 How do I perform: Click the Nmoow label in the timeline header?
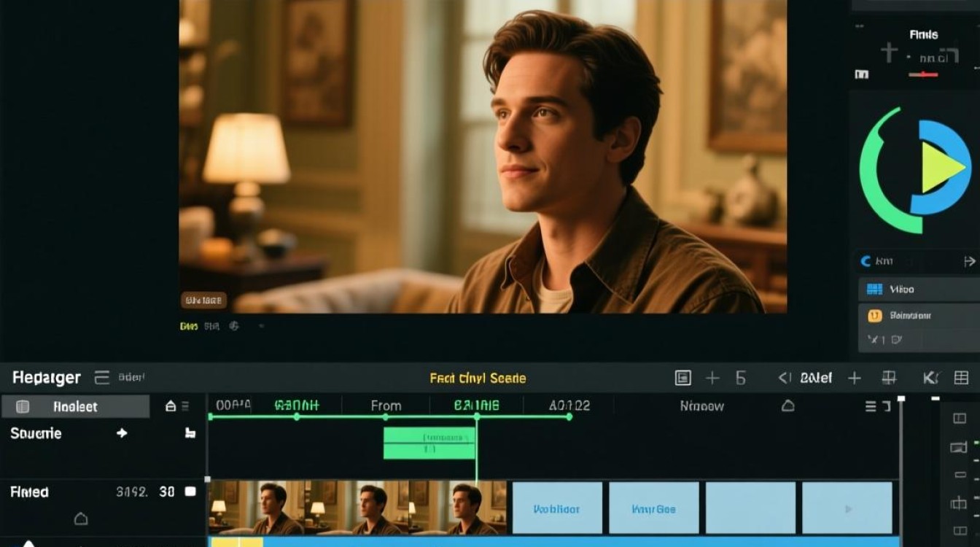(701, 406)
